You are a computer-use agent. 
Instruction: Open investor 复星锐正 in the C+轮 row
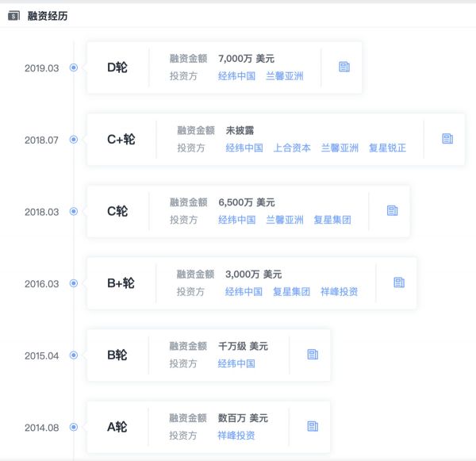pyautogui.click(x=387, y=148)
